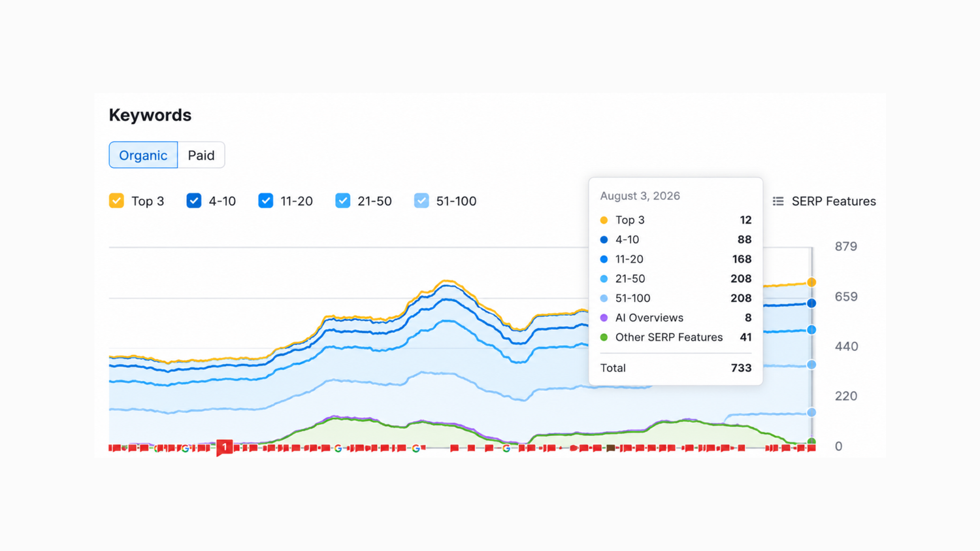Click the green Other SERP Features legend dot
Image resolution: width=980 pixels, height=551 pixels.
604,338
